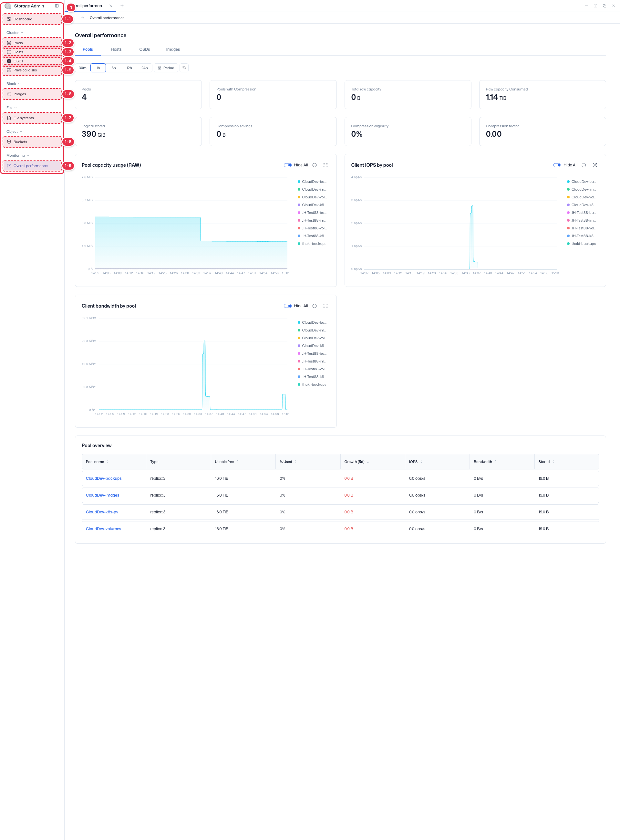This screenshot has width=620, height=840.
Task: Open options circle icon on Client IOPS chart
Action: (x=584, y=165)
